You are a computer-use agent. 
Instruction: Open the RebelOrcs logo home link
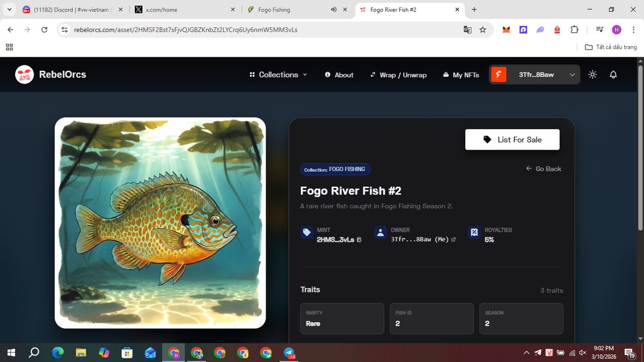pyautogui.click(x=50, y=75)
